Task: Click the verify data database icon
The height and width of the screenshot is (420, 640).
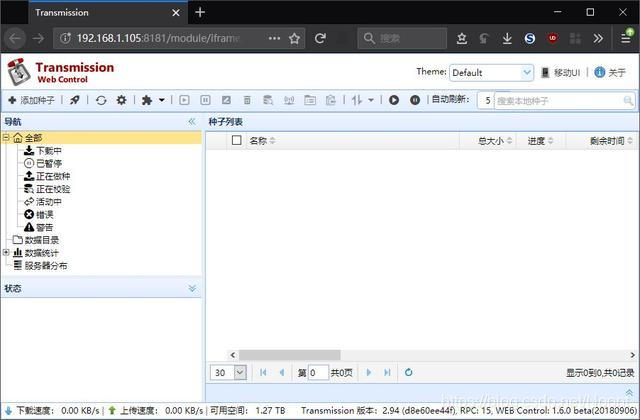Action: point(268,100)
